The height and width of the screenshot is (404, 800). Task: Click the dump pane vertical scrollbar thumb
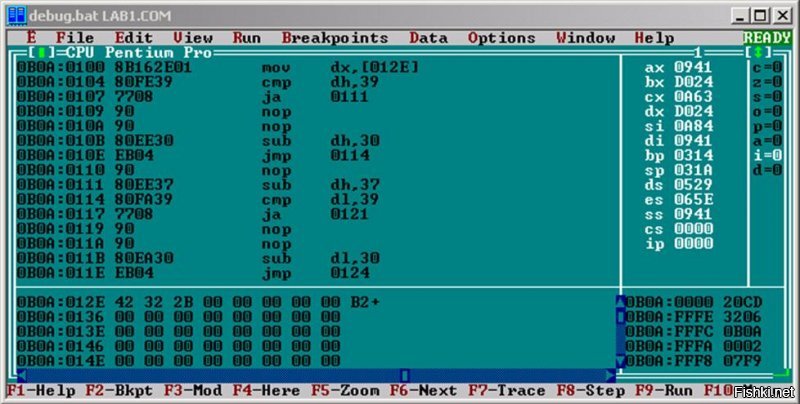pos(620,316)
